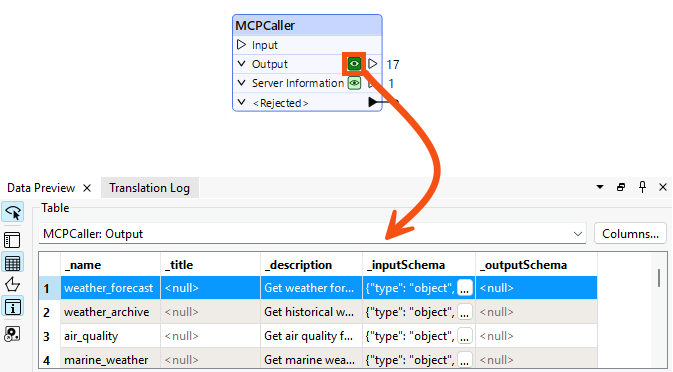Close the Data Preview panel

pos(663,187)
